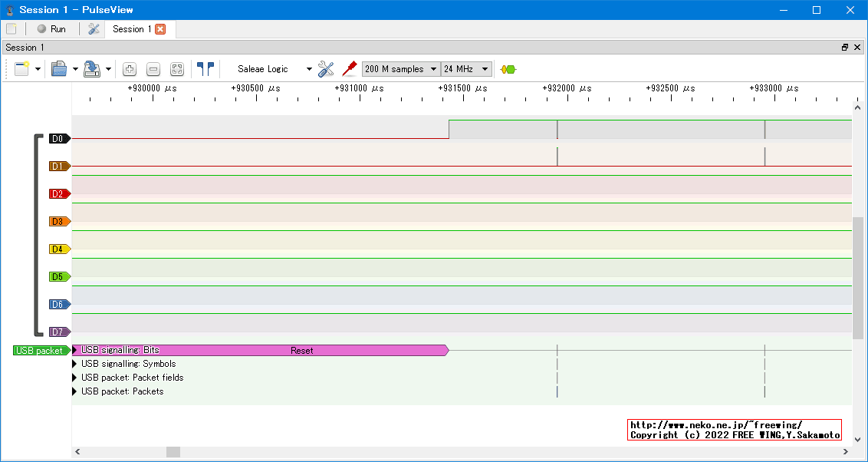Expand USB packet: Packet fields row

[x=75, y=378]
